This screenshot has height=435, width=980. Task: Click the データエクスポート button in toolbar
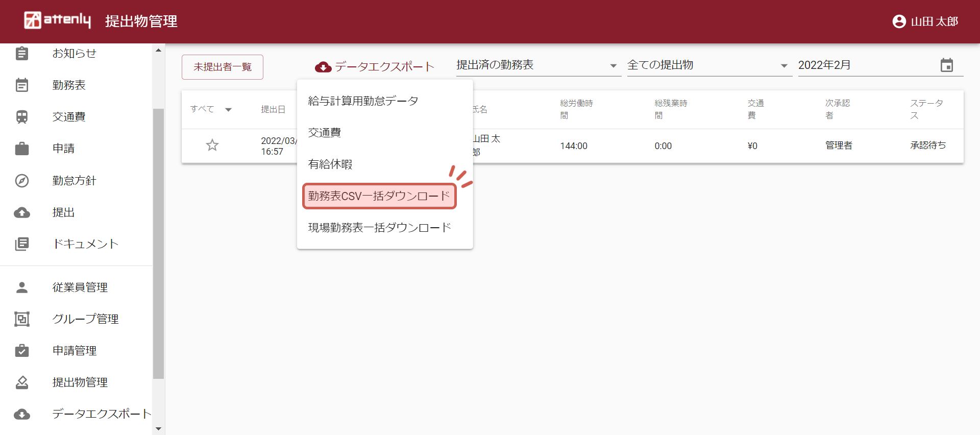point(374,67)
